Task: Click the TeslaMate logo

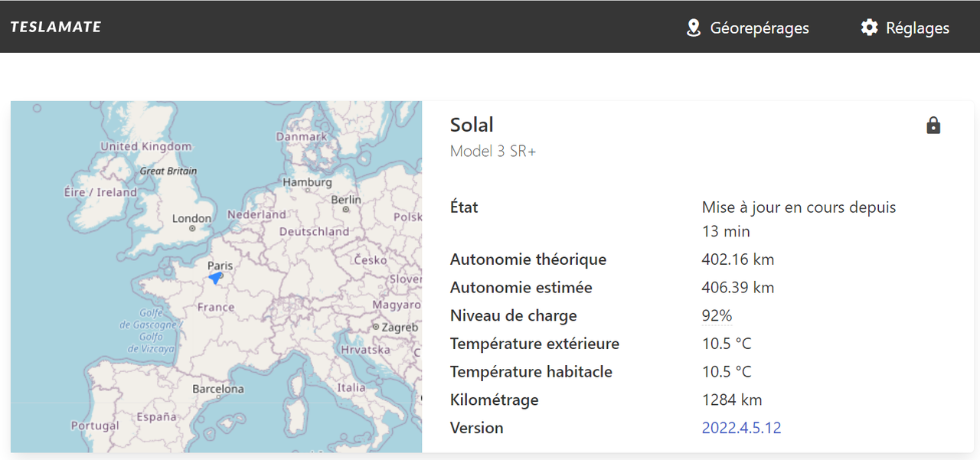Action: (56, 27)
